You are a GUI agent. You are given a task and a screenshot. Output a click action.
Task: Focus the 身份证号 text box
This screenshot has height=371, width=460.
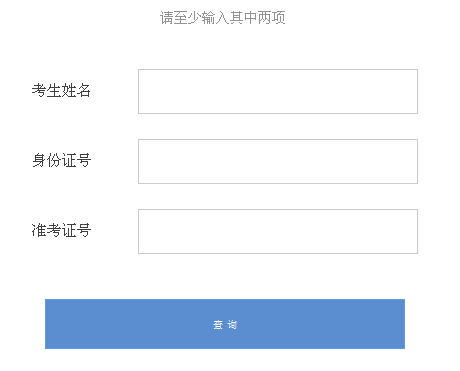[x=278, y=161]
